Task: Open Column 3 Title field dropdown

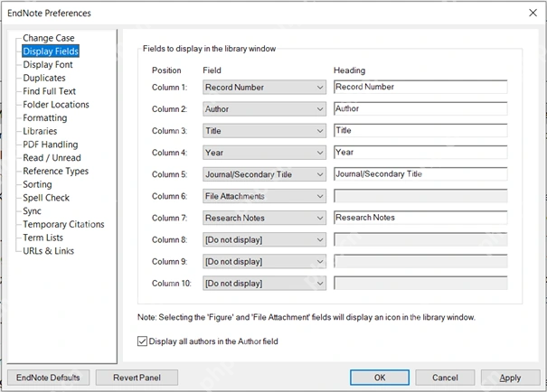Action: (x=264, y=131)
